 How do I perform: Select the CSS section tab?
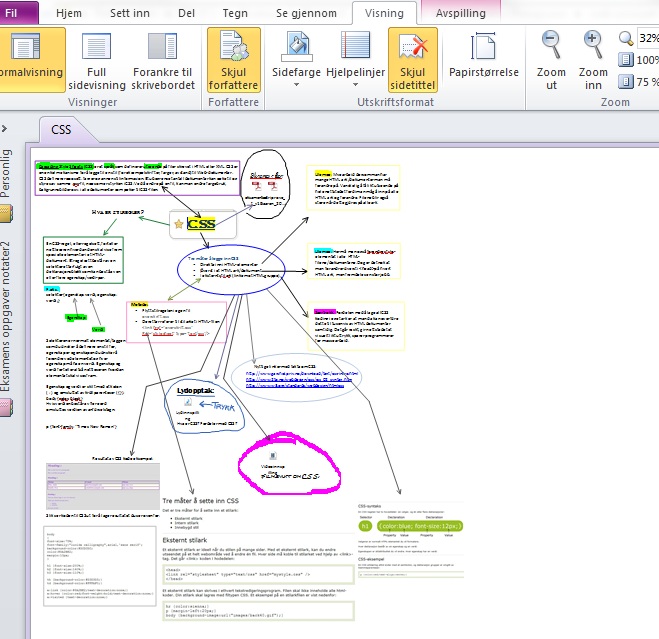coord(61,130)
